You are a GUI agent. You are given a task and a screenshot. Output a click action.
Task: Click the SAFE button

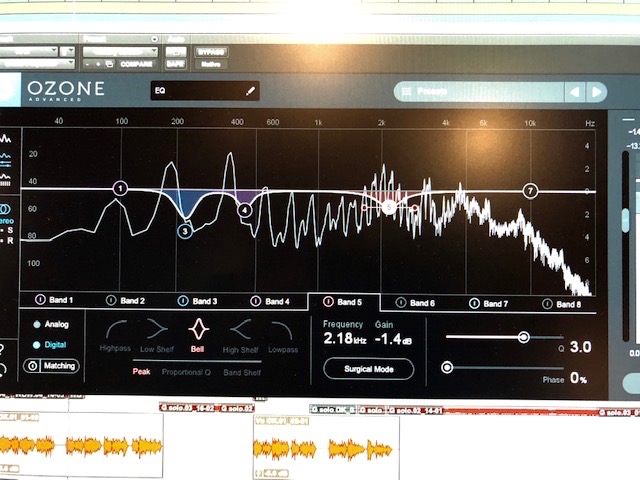(x=176, y=64)
